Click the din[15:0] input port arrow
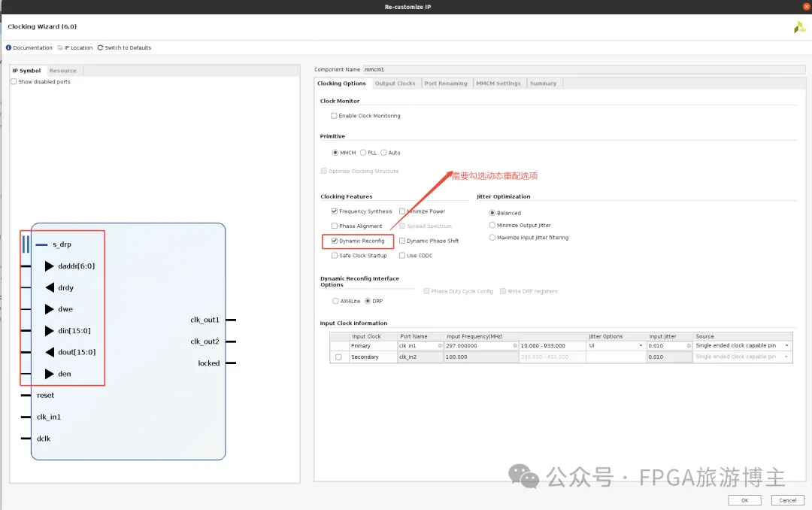812x510 pixels. (49, 331)
